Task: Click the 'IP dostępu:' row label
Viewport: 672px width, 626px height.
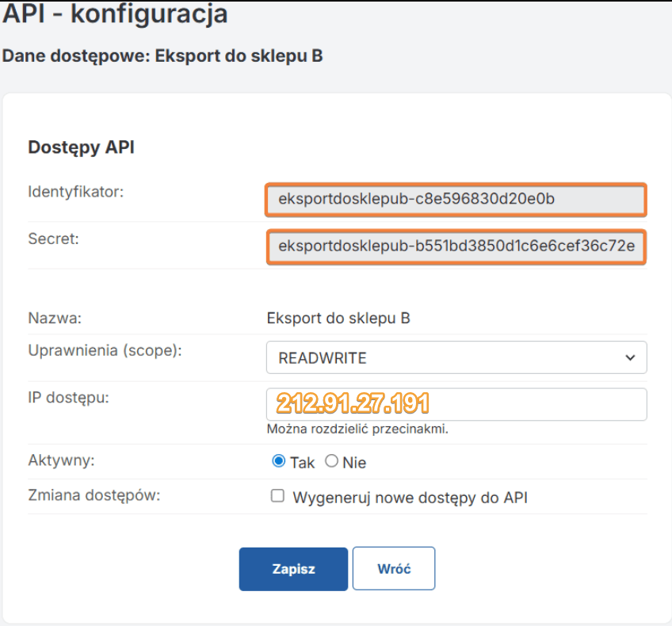Action: [68, 397]
